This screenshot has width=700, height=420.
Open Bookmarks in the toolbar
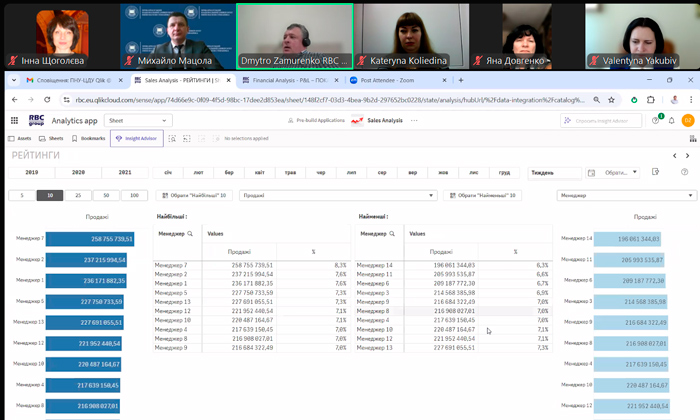pos(87,138)
